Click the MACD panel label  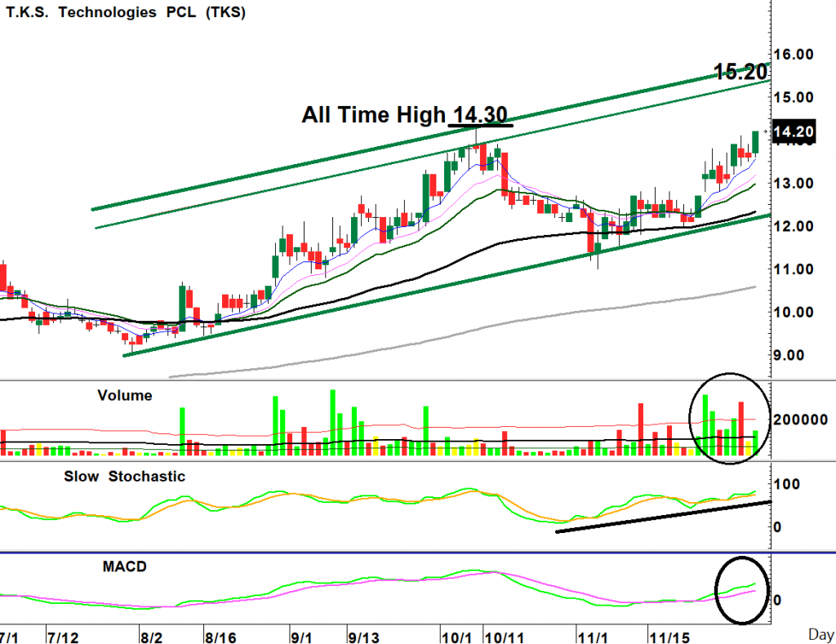click(x=125, y=566)
